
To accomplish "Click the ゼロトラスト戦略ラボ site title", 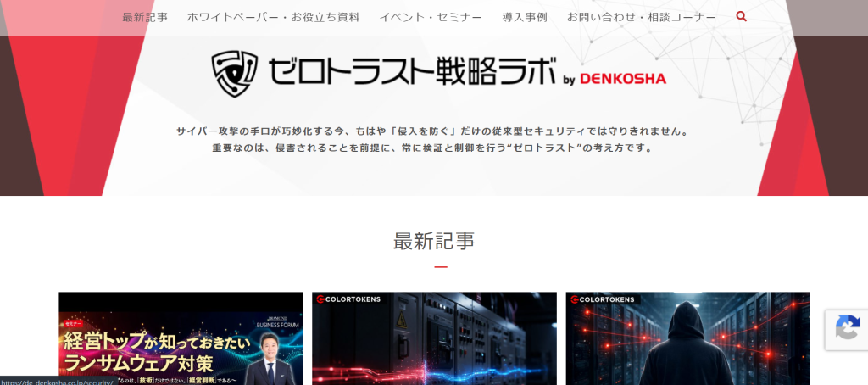I will (413, 72).
